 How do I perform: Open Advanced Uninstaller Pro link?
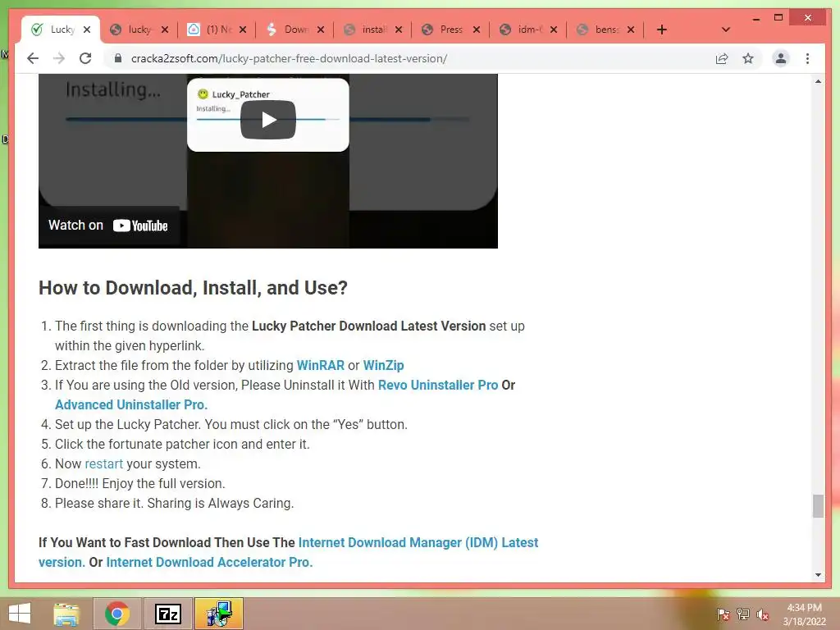tap(131, 404)
